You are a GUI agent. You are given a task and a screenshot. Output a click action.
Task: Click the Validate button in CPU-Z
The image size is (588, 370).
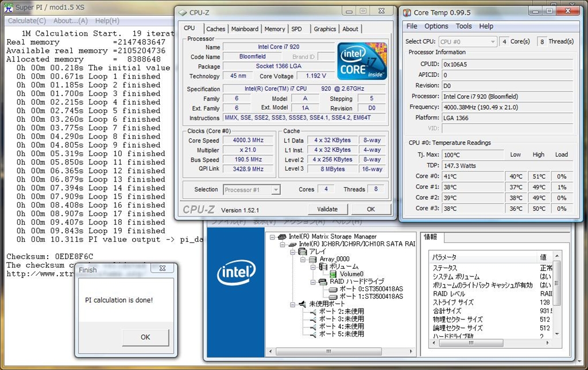click(x=327, y=209)
